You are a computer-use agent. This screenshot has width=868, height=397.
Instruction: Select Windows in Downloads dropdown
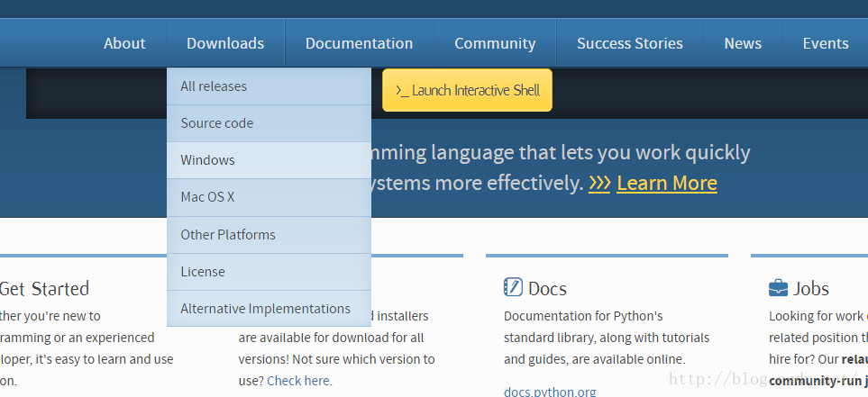pos(269,160)
